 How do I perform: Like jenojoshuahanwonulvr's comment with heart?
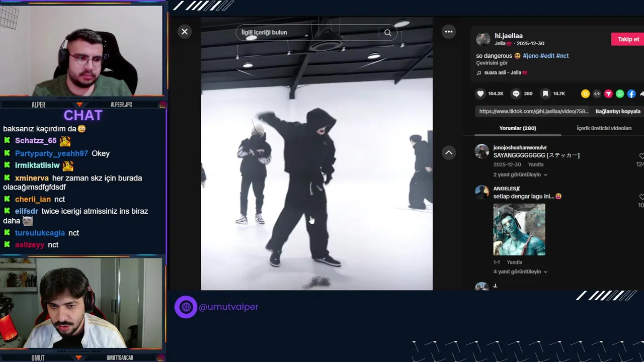641,156
